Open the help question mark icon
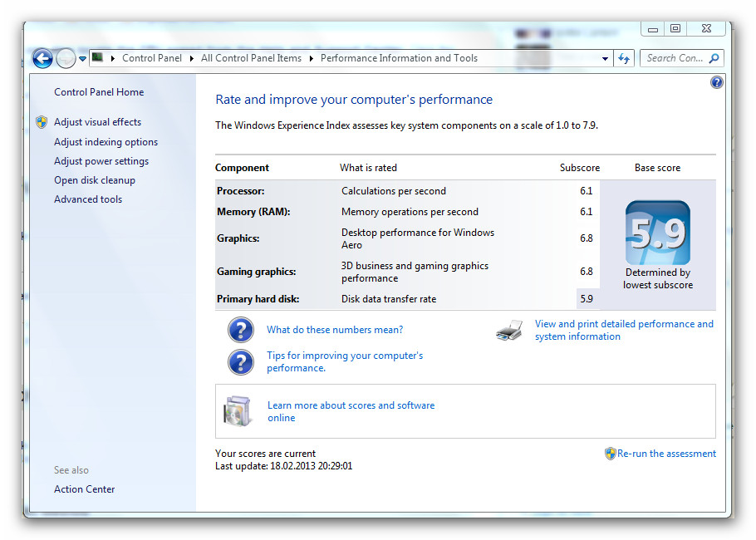This screenshot has width=756, height=540. (x=716, y=82)
